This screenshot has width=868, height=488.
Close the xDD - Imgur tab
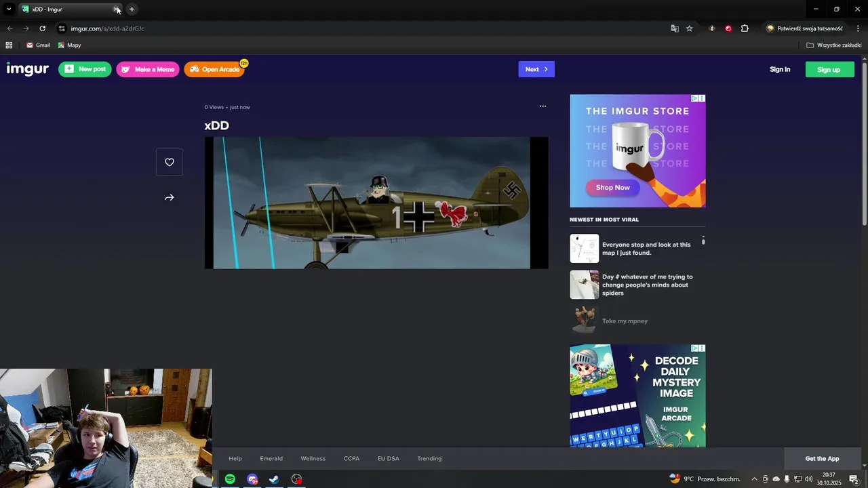coord(117,9)
